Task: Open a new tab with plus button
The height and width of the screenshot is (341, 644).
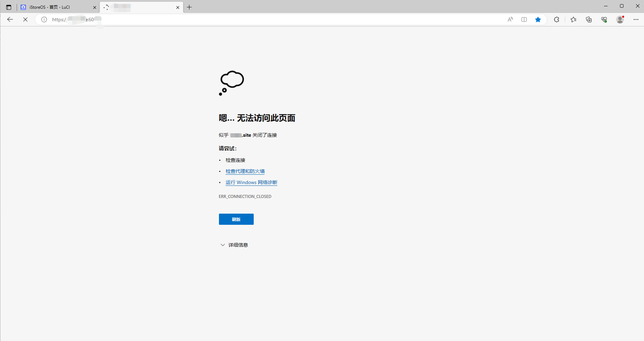Action: point(189,7)
